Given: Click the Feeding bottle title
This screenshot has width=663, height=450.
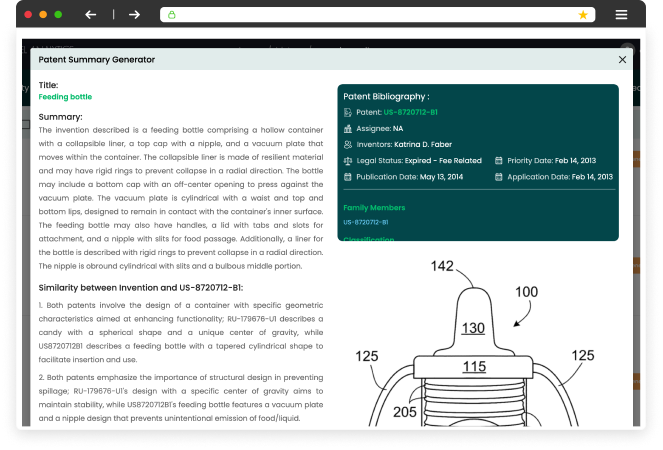Looking at the screenshot, I should 65,97.
